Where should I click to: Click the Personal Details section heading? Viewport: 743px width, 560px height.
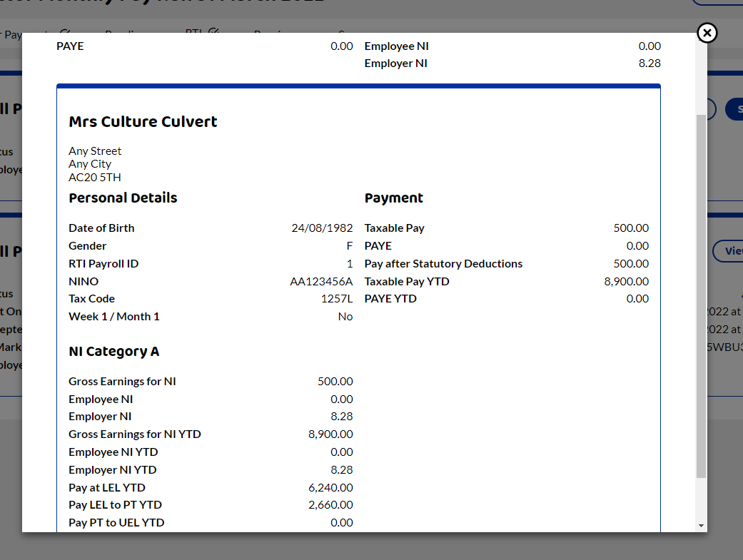coord(123,198)
